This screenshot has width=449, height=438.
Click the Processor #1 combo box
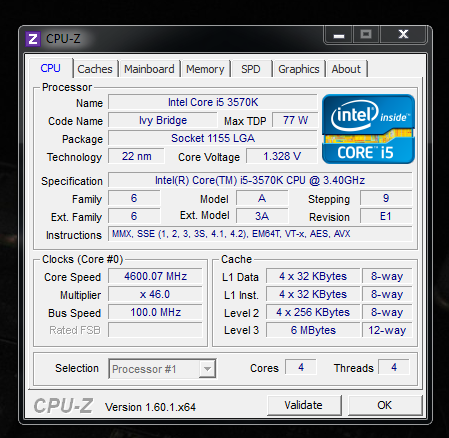(x=162, y=369)
